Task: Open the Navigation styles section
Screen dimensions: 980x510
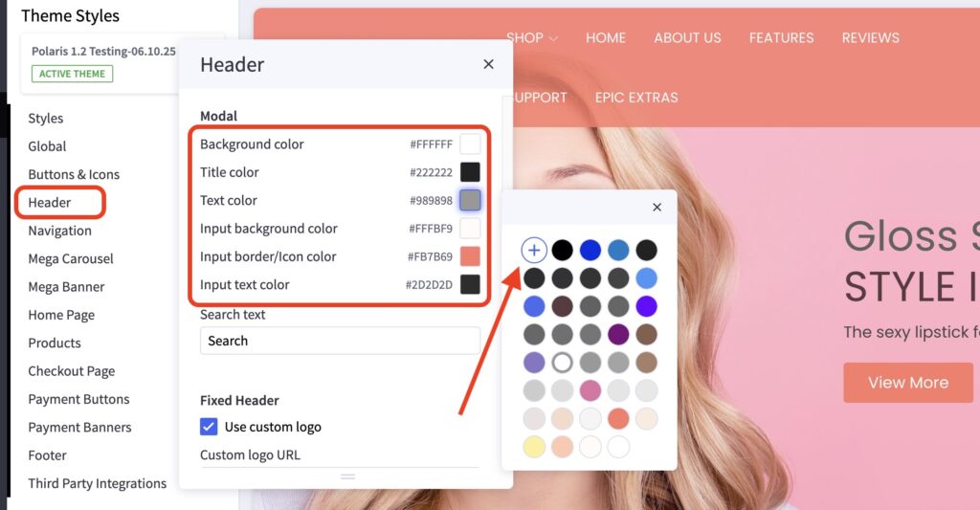Action: pyautogui.click(x=59, y=231)
